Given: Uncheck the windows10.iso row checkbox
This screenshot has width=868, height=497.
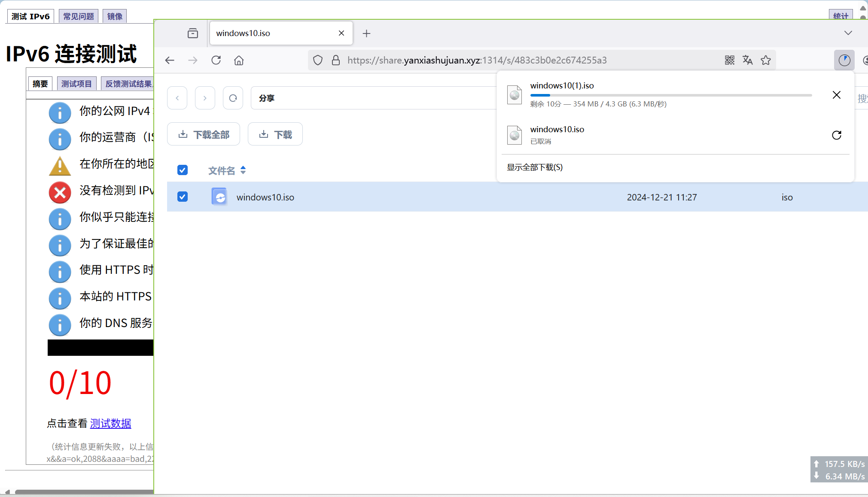Looking at the screenshot, I should (183, 197).
